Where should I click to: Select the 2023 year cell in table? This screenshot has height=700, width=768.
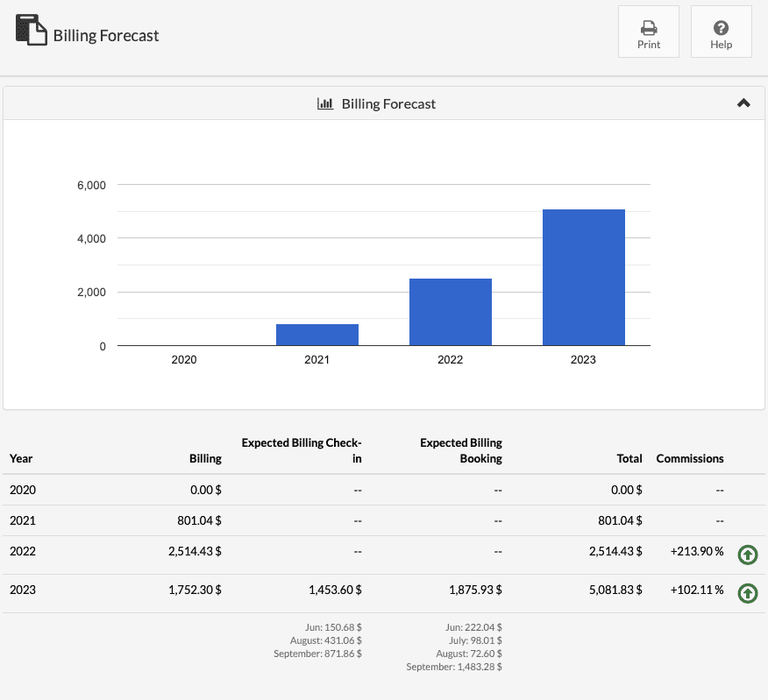point(23,590)
